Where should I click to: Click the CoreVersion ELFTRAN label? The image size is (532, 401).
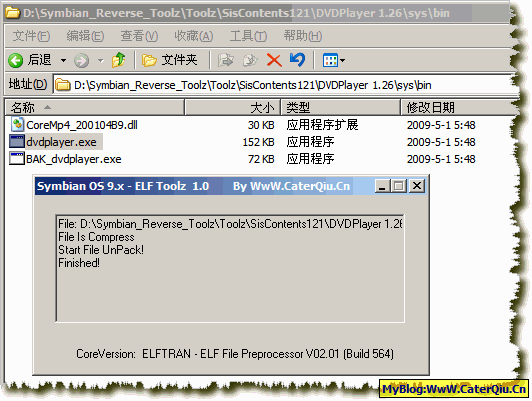click(235, 354)
